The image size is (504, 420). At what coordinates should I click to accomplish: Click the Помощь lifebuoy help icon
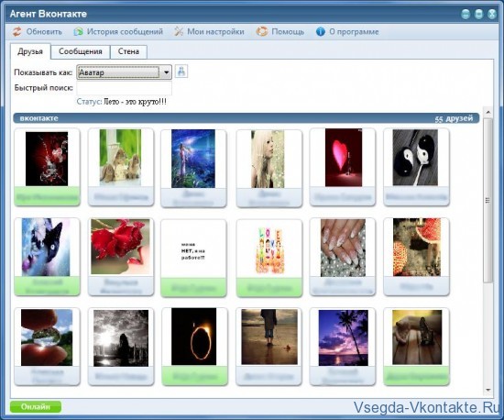click(x=262, y=31)
